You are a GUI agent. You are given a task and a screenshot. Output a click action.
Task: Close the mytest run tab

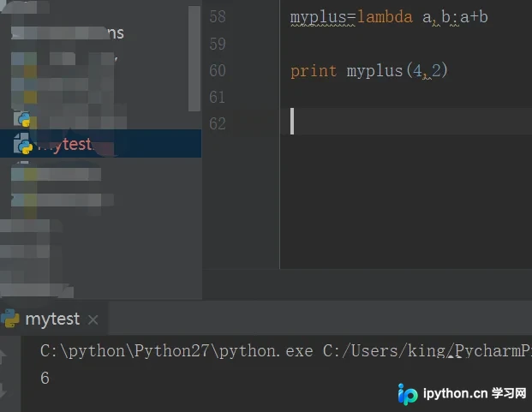click(93, 319)
